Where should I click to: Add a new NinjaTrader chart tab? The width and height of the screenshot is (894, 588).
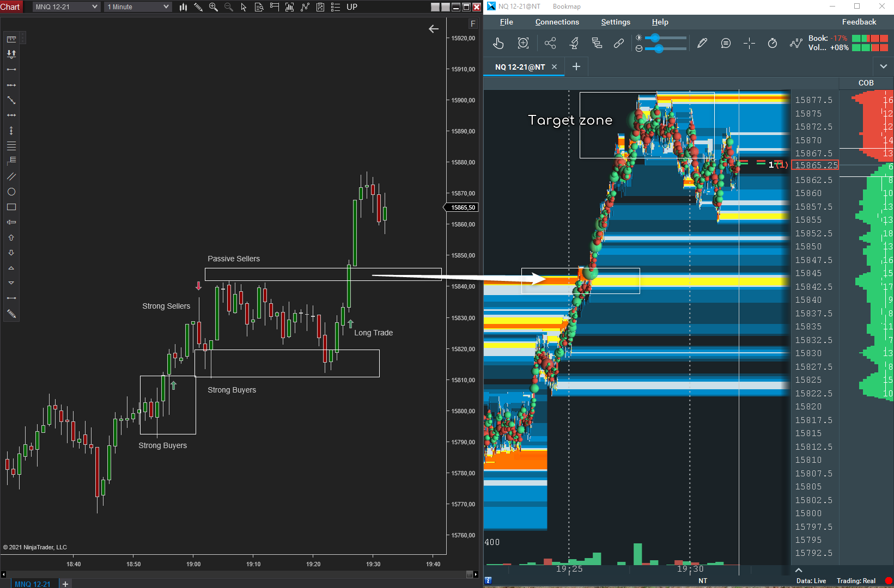point(65,584)
